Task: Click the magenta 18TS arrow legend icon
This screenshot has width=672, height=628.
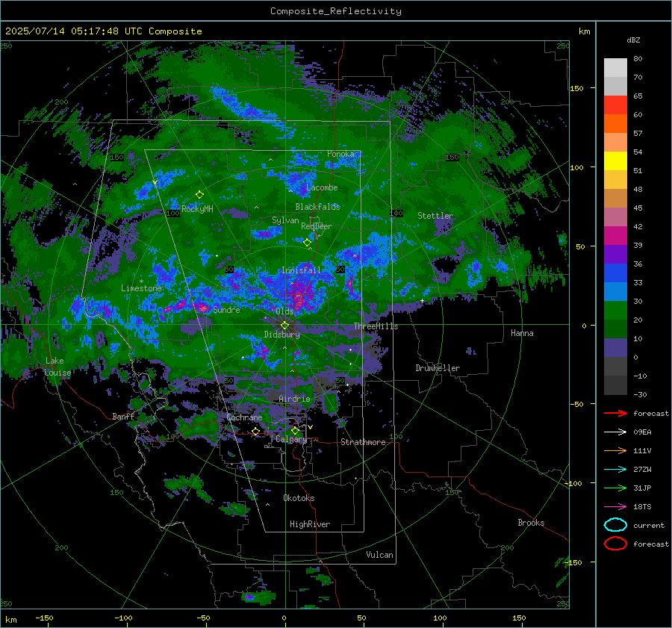Action: pos(615,507)
